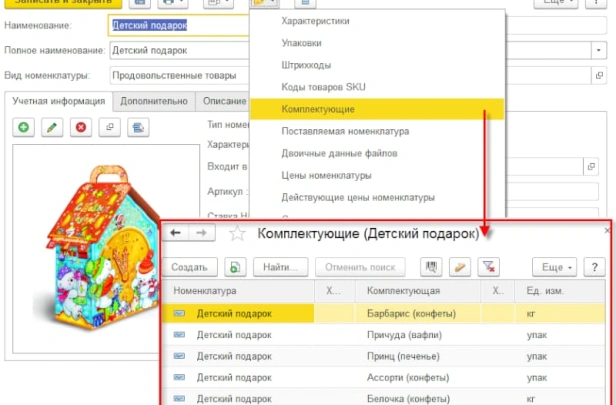
Task: Click the barcode scanner toolbar icon
Action: [431, 267]
